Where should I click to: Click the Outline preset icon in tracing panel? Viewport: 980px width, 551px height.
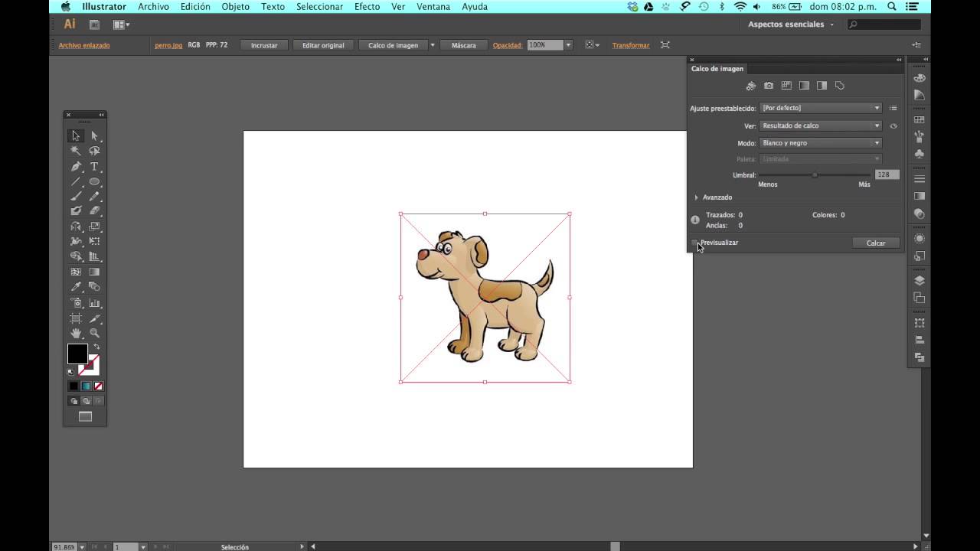click(839, 86)
